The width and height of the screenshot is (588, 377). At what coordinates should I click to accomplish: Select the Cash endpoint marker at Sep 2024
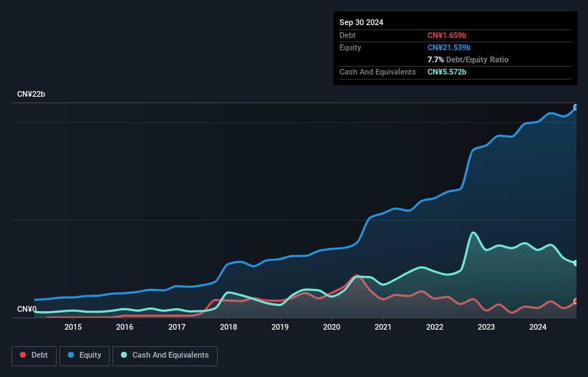pyautogui.click(x=576, y=263)
